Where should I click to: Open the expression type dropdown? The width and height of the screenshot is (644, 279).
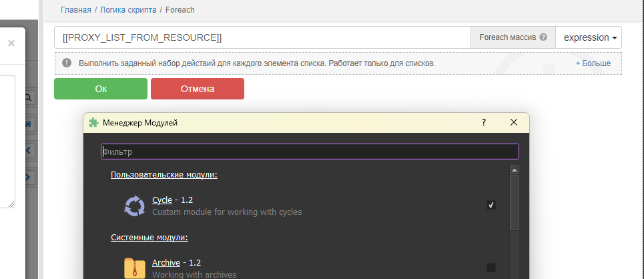pos(589,37)
